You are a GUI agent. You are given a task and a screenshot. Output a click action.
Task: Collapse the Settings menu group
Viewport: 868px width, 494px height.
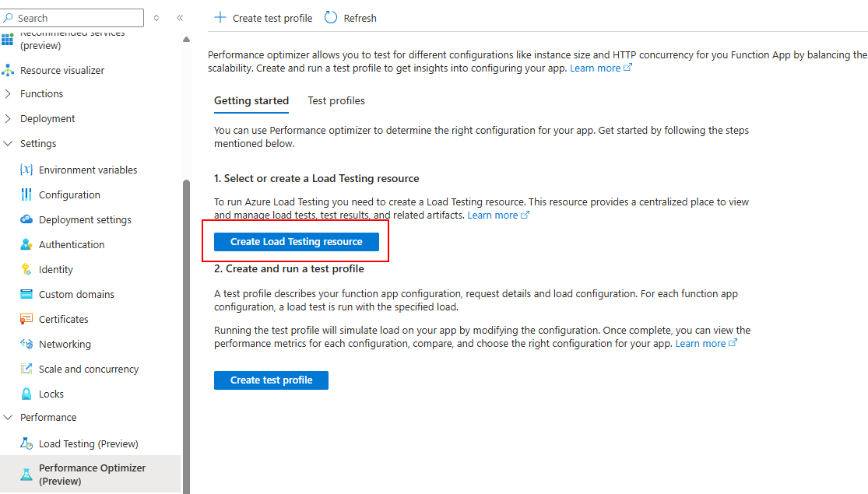(8, 143)
